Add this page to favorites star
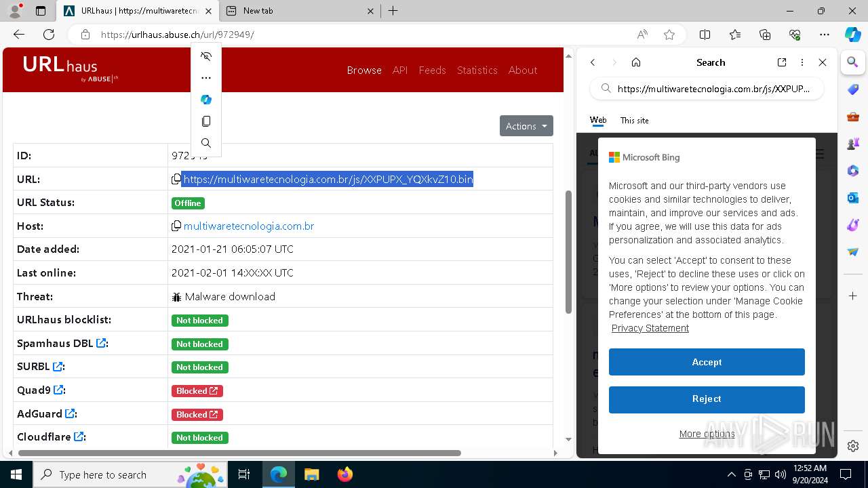The image size is (868, 488). (669, 35)
